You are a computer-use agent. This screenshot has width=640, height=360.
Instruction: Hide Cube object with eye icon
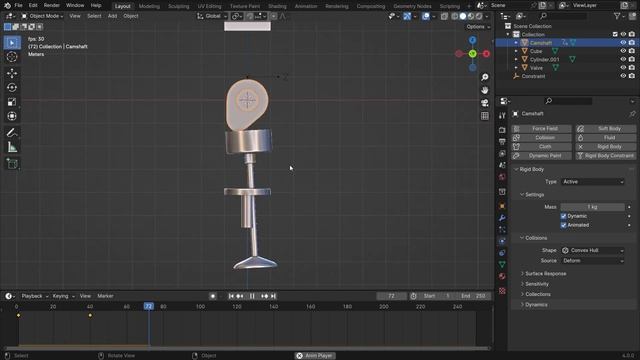(x=623, y=51)
